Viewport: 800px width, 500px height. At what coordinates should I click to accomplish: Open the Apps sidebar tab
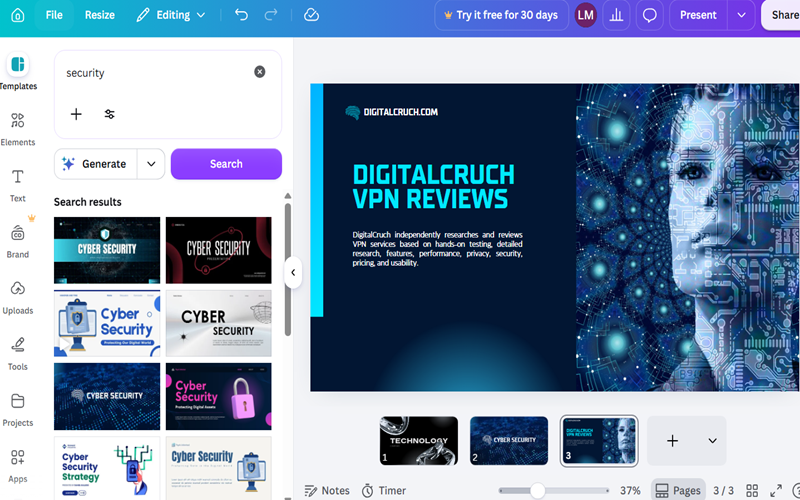(18, 466)
